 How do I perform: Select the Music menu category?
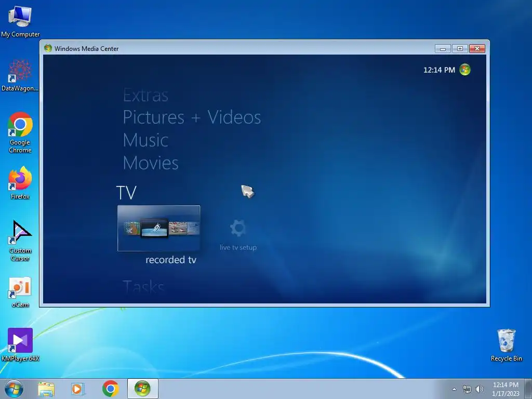click(x=145, y=140)
